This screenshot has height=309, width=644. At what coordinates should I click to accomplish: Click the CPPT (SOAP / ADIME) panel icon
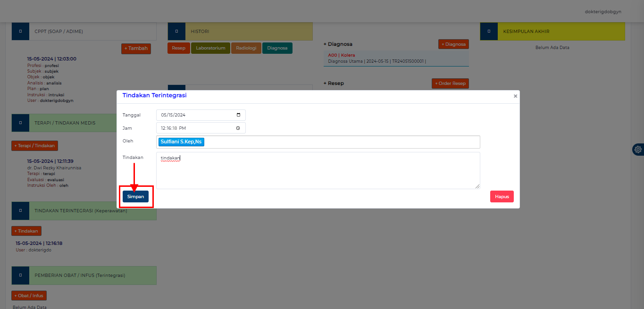tap(20, 31)
